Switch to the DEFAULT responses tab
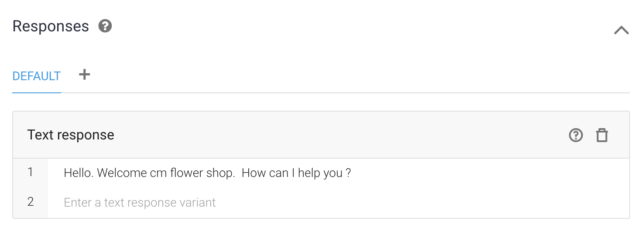644x231 pixels. [37, 76]
